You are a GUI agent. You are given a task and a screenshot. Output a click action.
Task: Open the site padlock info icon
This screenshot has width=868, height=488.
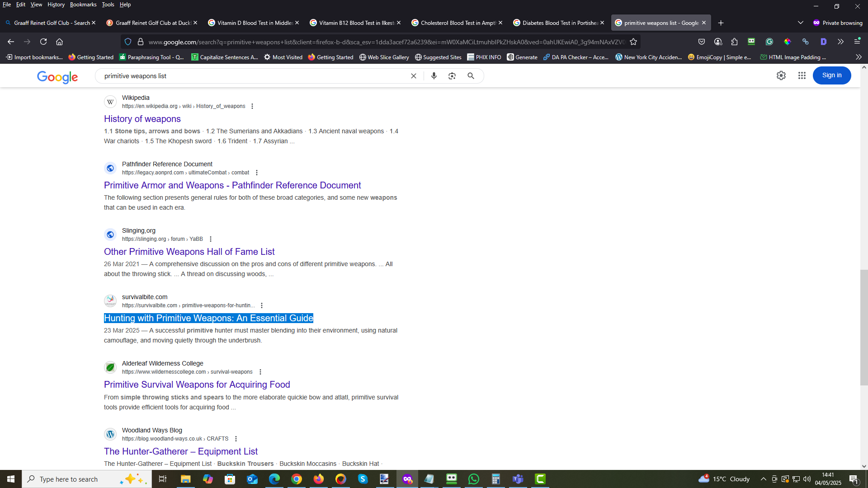(141, 42)
